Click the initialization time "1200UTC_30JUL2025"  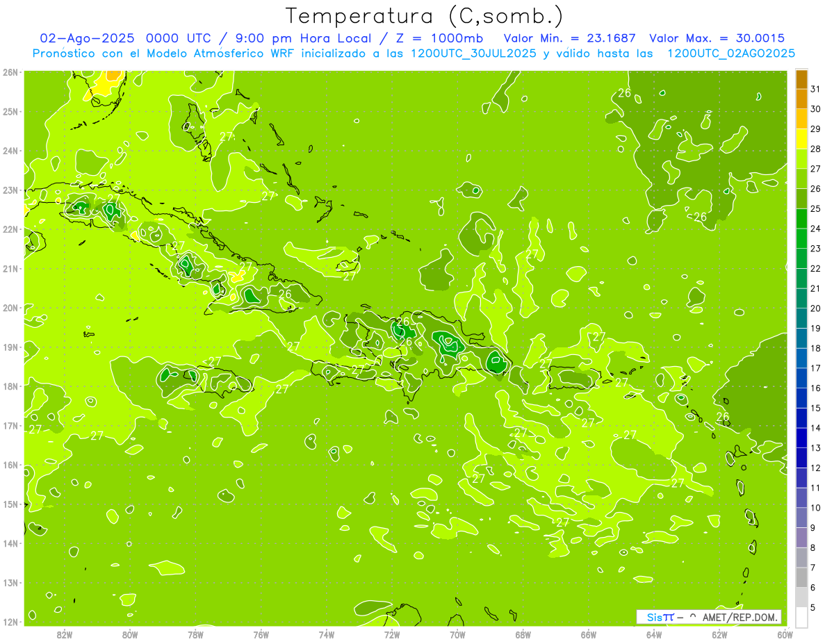click(475, 53)
